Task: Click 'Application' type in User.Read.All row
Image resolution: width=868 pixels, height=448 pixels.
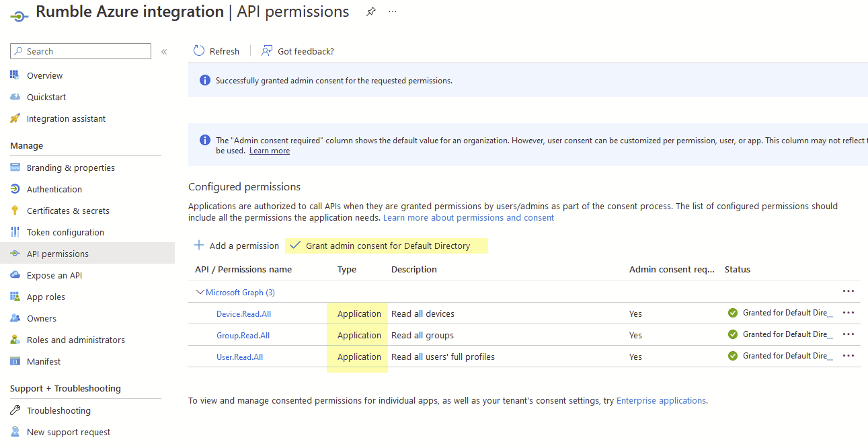Action: 359,357
